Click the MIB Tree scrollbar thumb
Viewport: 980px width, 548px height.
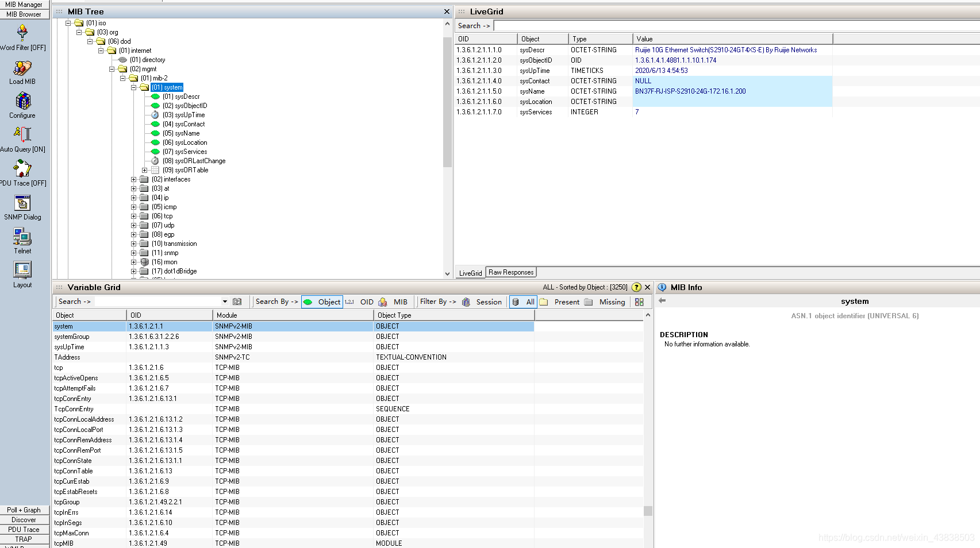447,102
